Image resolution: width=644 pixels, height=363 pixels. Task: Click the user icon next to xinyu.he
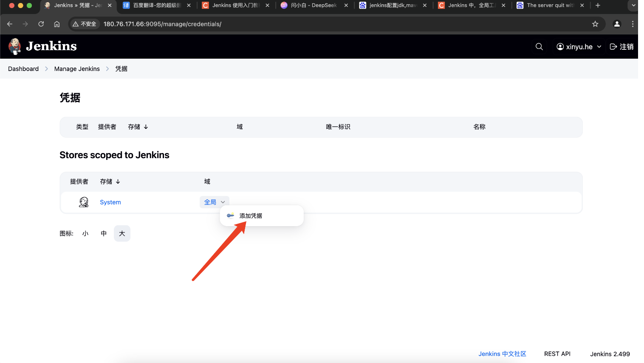coord(560,47)
